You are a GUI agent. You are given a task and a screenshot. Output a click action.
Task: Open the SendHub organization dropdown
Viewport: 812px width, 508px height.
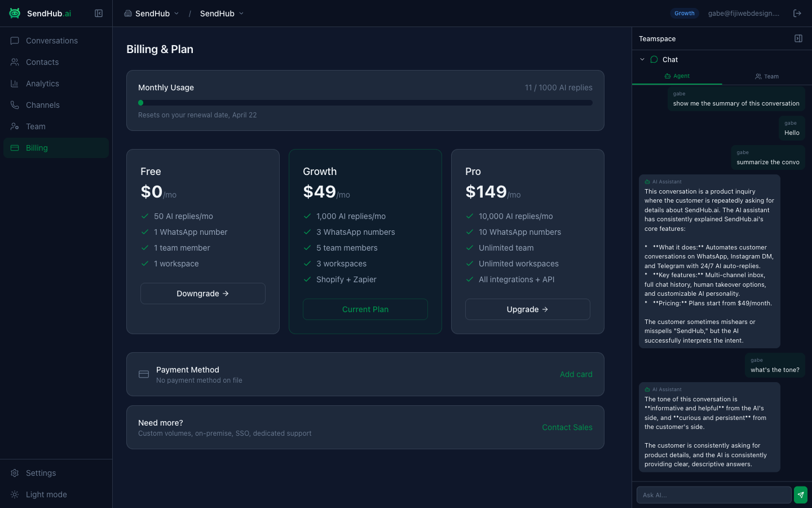(152, 14)
